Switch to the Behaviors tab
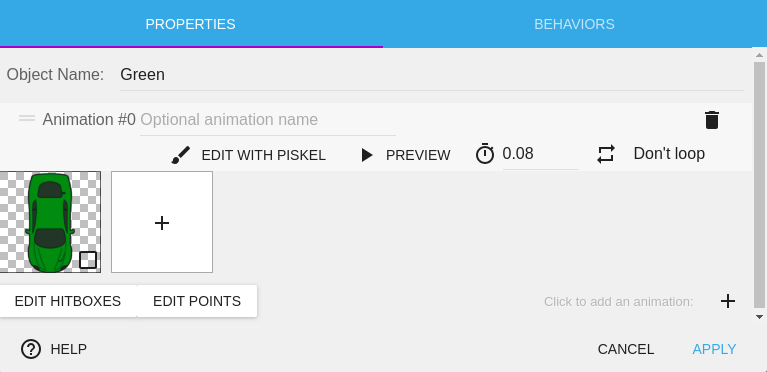767x372 pixels. click(574, 24)
